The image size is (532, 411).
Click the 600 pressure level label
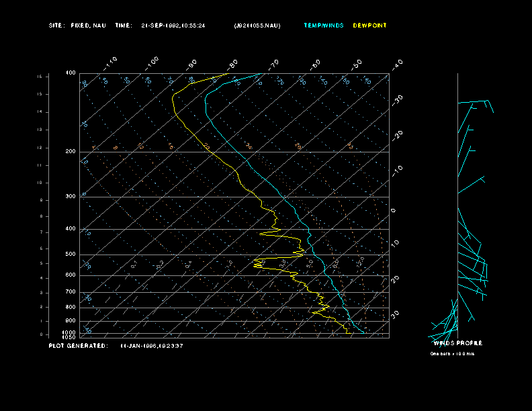coord(71,275)
